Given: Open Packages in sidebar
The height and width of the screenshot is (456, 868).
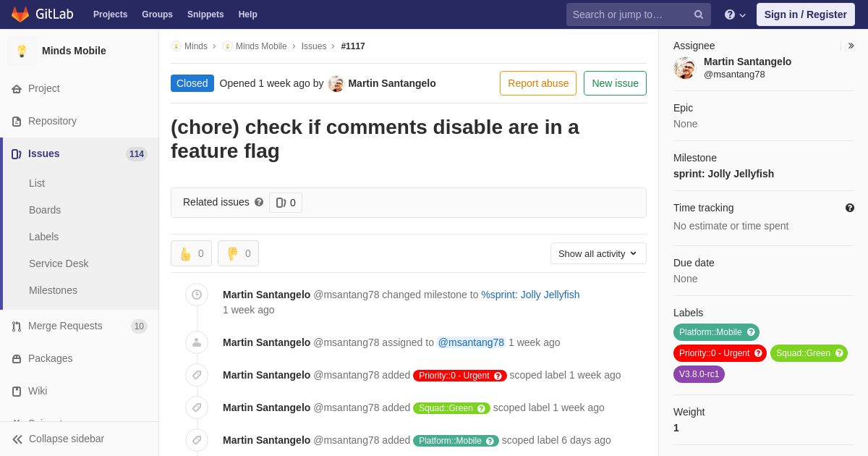Looking at the screenshot, I should [80, 358].
